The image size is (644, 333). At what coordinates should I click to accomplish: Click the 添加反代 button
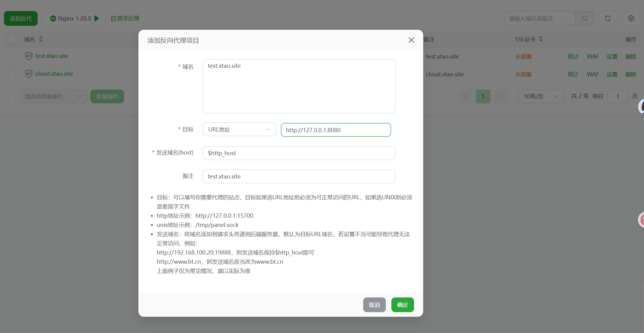[21, 18]
